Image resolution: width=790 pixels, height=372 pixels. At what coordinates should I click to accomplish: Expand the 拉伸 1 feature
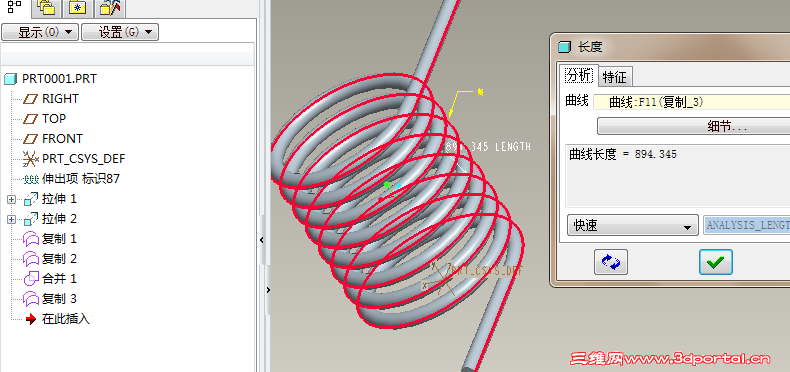(12, 200)
